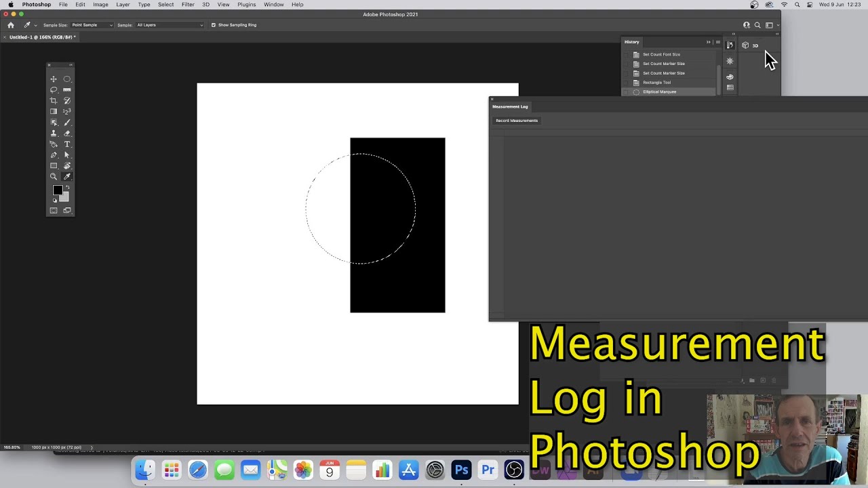The image size is (868, 488).
Task: Open the Sample All Layers dropdown
Action: [x=170, y=25]
